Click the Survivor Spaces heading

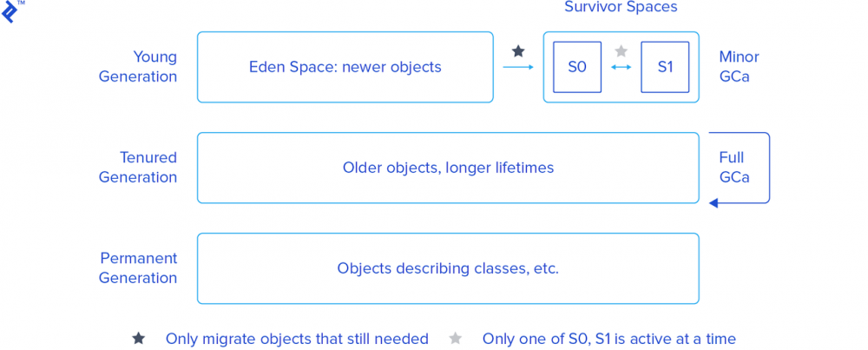[x=621, y=7]
